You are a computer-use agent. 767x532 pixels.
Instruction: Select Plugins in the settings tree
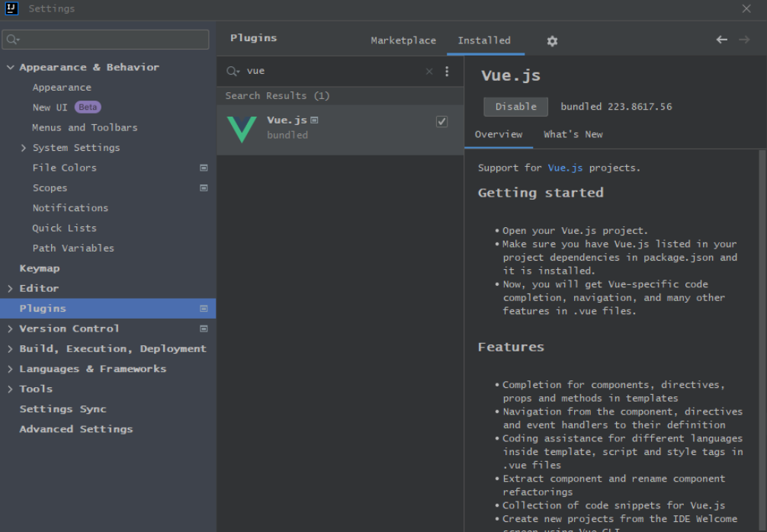click(108, 309)
